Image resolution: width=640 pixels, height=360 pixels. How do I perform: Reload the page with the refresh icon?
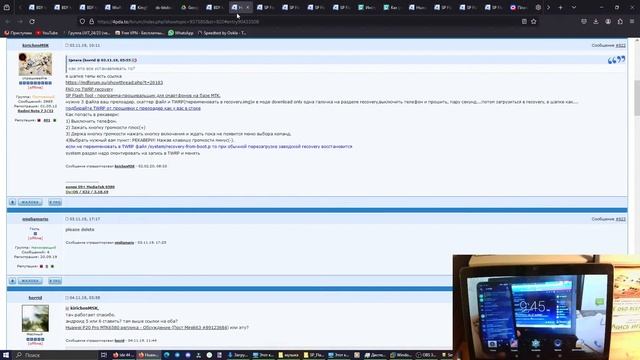[32, 21]
